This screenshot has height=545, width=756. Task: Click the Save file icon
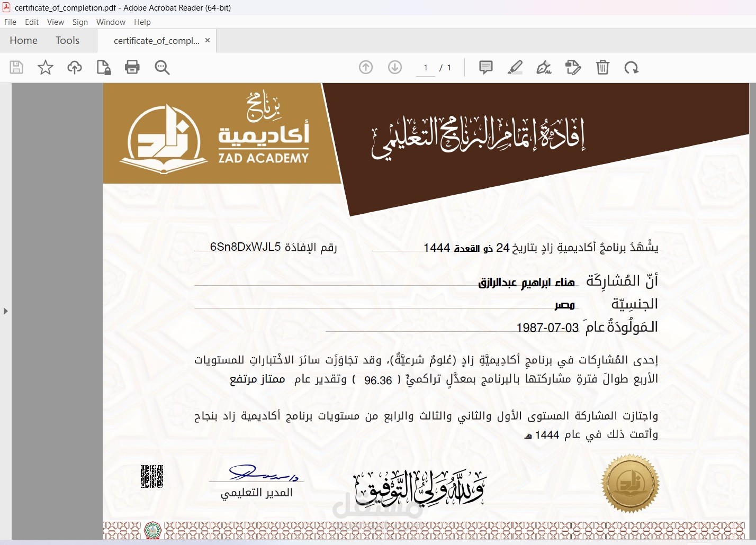click(x=16, y=67)
